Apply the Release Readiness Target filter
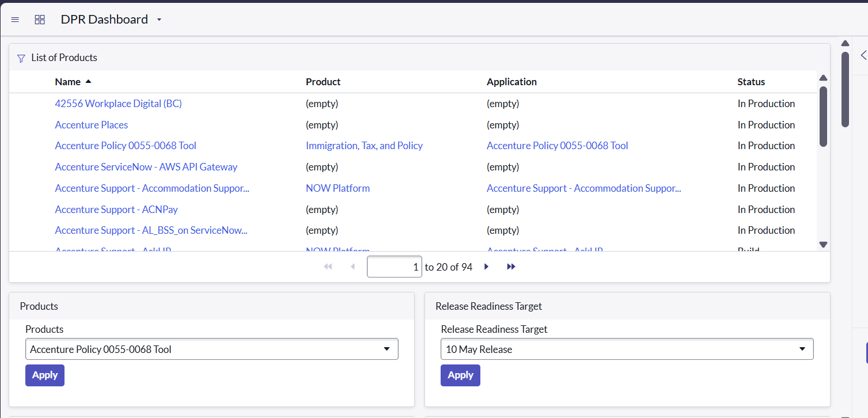This screenshot has width=868, height=418. (460, 375)
